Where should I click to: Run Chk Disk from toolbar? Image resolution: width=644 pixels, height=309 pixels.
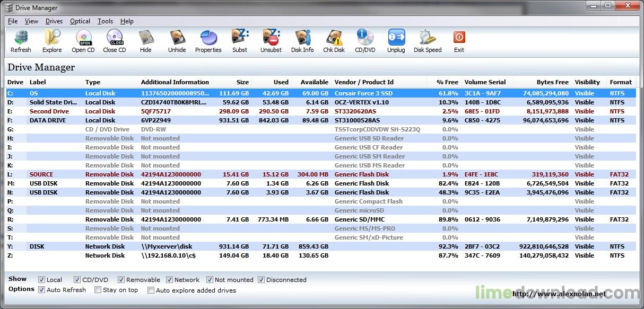pyautogui.click(x=334, y=38)
